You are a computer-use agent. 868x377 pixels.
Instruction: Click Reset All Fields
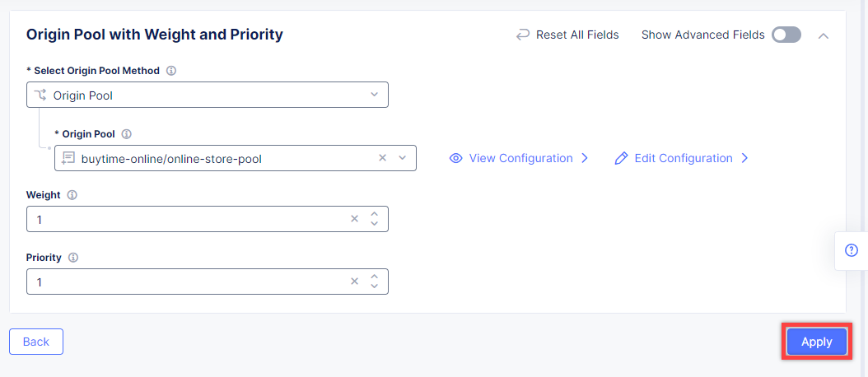click(567, 35)
